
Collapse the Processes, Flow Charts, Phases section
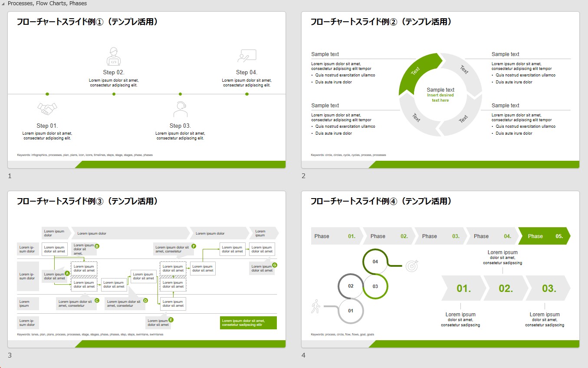(x=4, y=3)
